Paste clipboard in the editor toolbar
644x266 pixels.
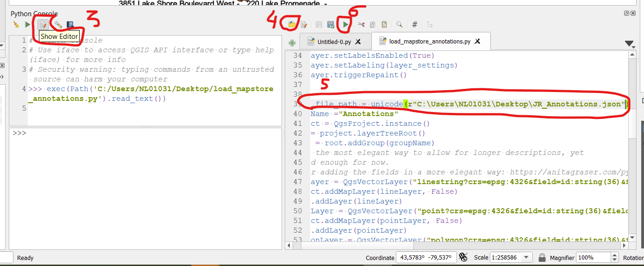[x=384, y=25]
